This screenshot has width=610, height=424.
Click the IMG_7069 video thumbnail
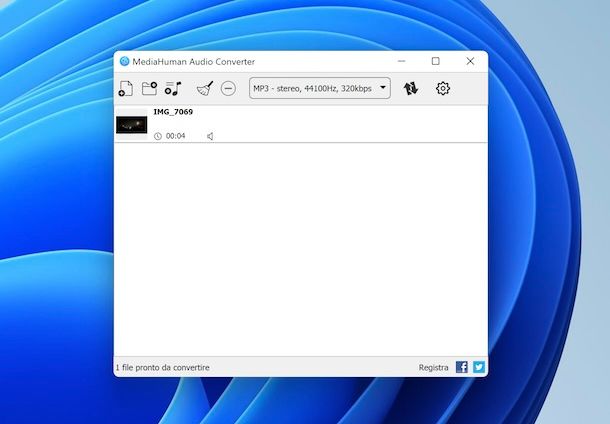[131, 125]
